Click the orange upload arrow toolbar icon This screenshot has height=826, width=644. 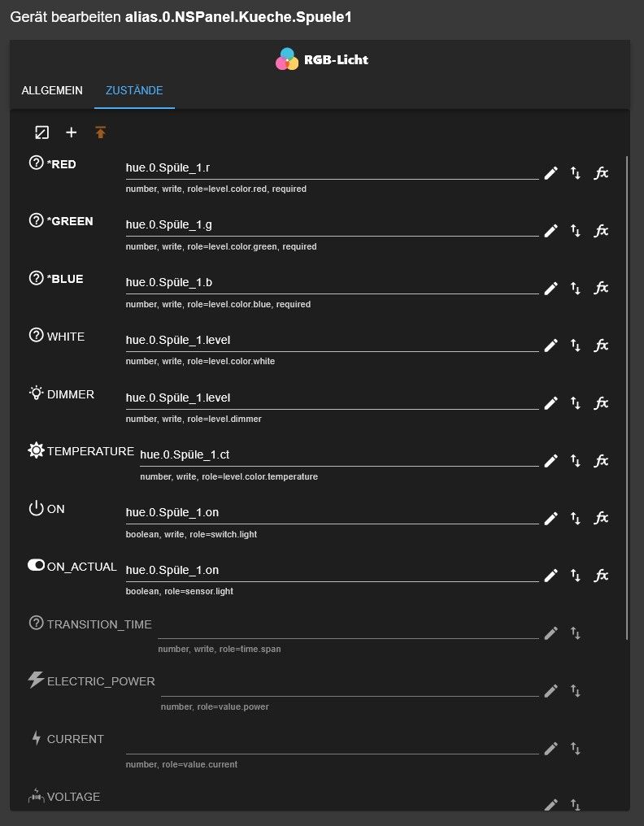101,133
